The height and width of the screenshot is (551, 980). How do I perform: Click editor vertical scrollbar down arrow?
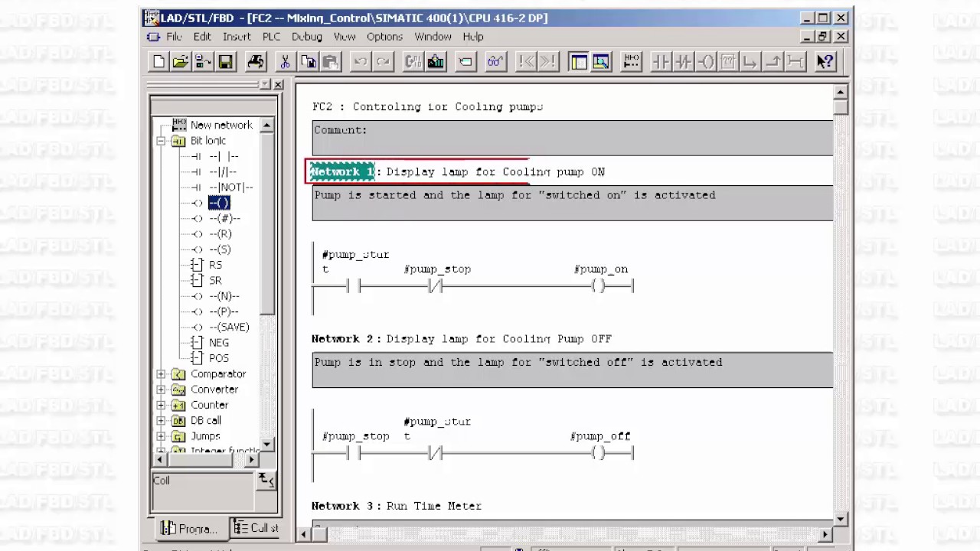coord(840,519)
